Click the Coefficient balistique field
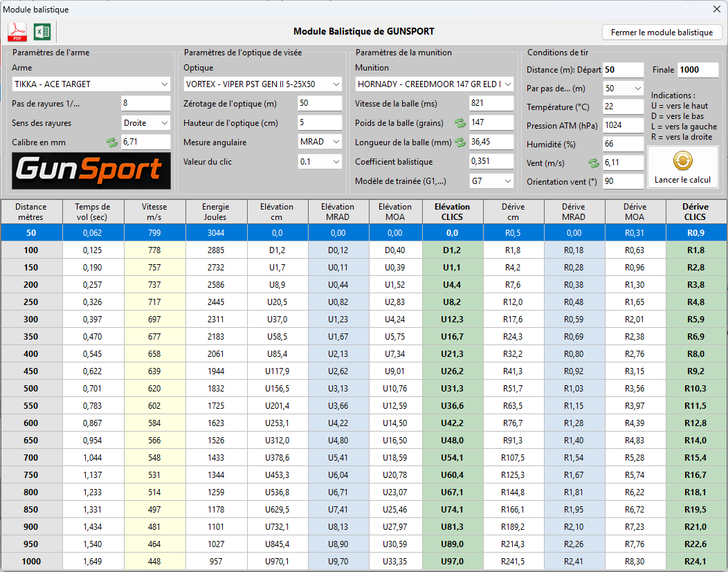 (491, 161)
